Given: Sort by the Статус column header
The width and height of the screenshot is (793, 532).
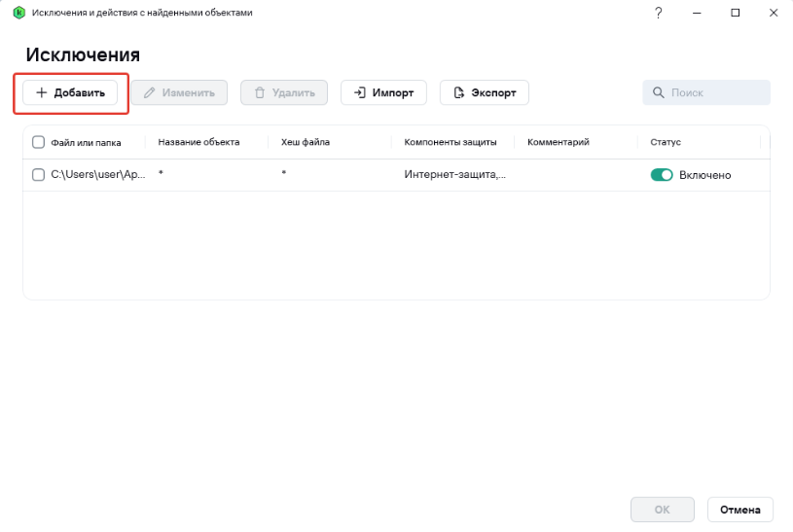Looking at the screenshot, I should click(665, 142).
